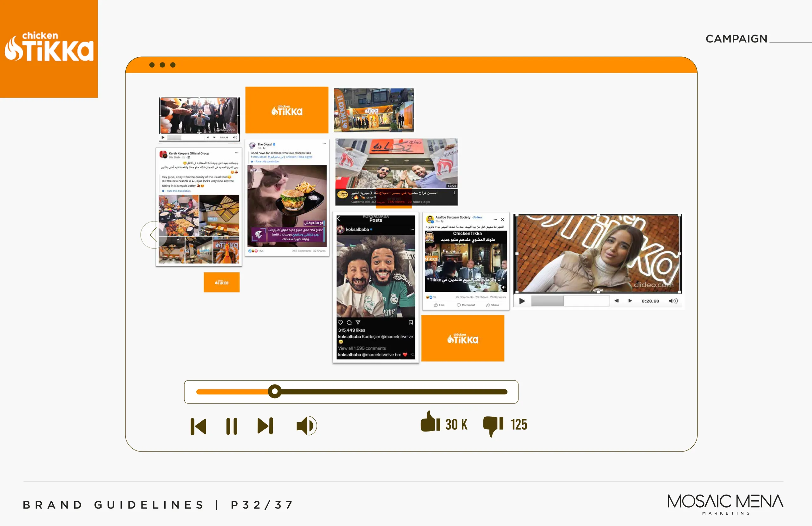Click the skip to previous track icon
The width and height of the screenshot is (812, 526).
[x=198, y=426]
